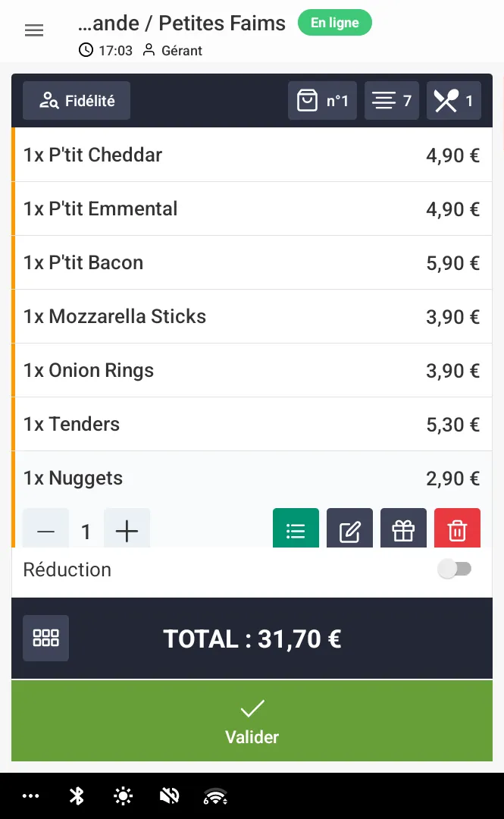This screenshot has width=504, height=819.
Task: Open the Wi-Fi status icon
Action: (x=216, y=795)
